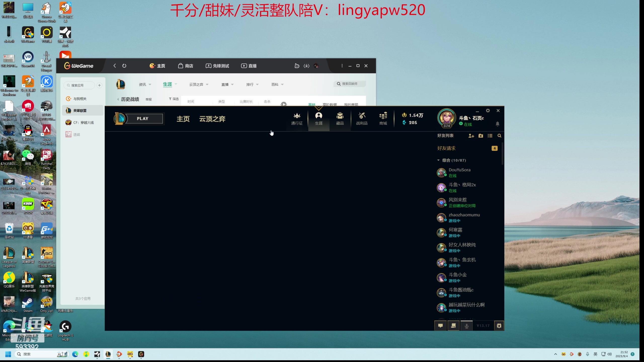Click the 搜索应用 search field
The image size is (644, 362).
click(x=79, y=85)
